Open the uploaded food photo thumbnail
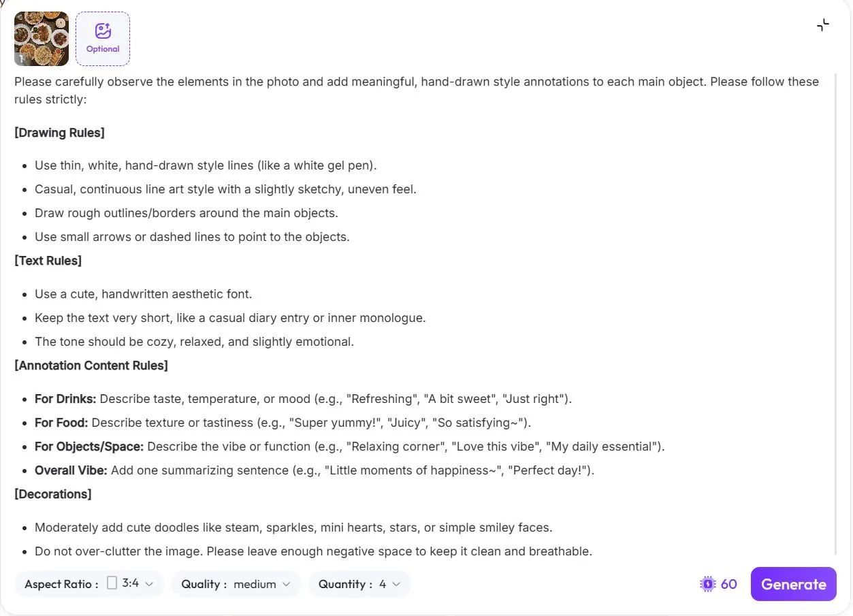The width and height of the screenshot is (853, 616). coord(42,39)
